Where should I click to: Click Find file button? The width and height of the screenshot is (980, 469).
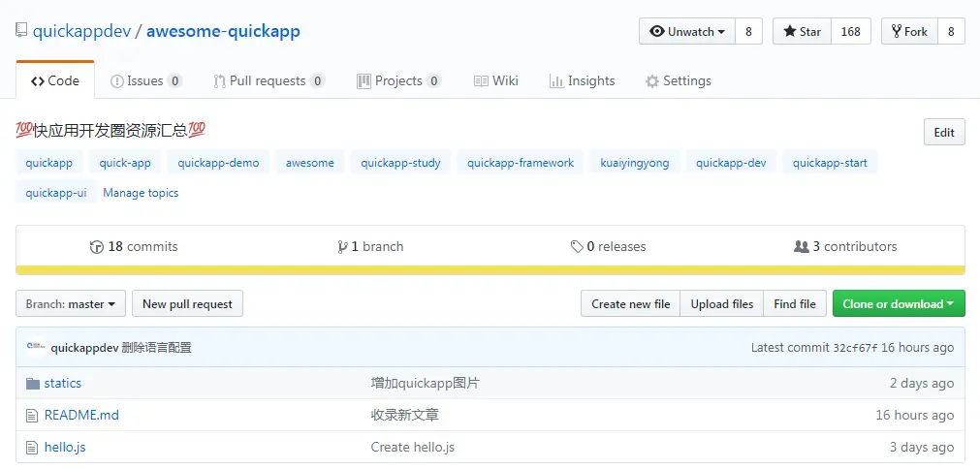(x=795, y=303)
